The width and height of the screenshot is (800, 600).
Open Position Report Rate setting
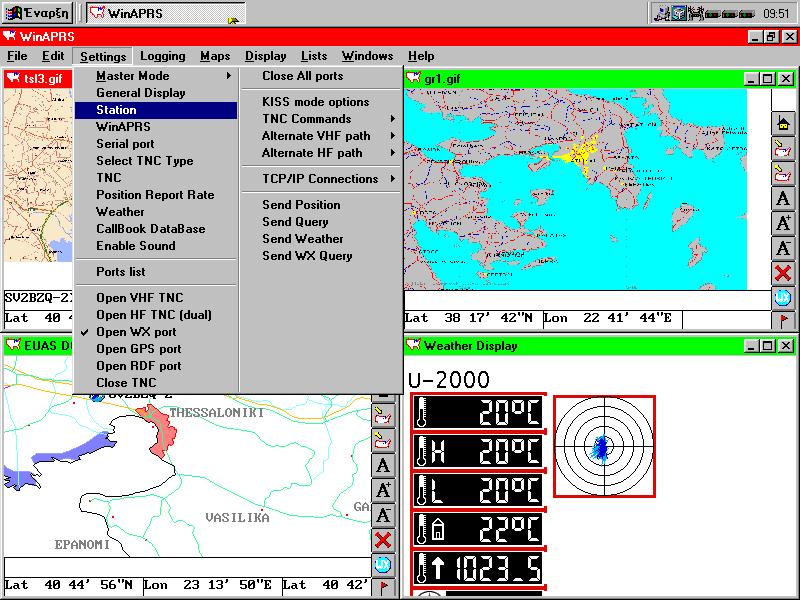pyautogui.click(x=156, y=195)
